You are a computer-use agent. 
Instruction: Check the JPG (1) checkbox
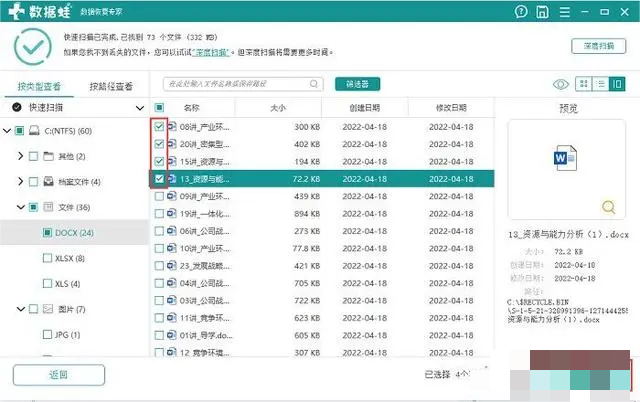(x=47, y=335)
